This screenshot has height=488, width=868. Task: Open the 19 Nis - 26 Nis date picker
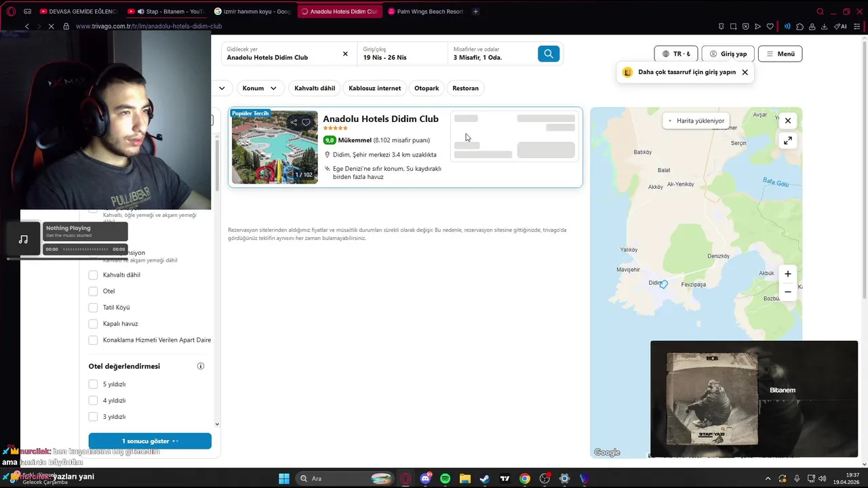coord(402,54)
